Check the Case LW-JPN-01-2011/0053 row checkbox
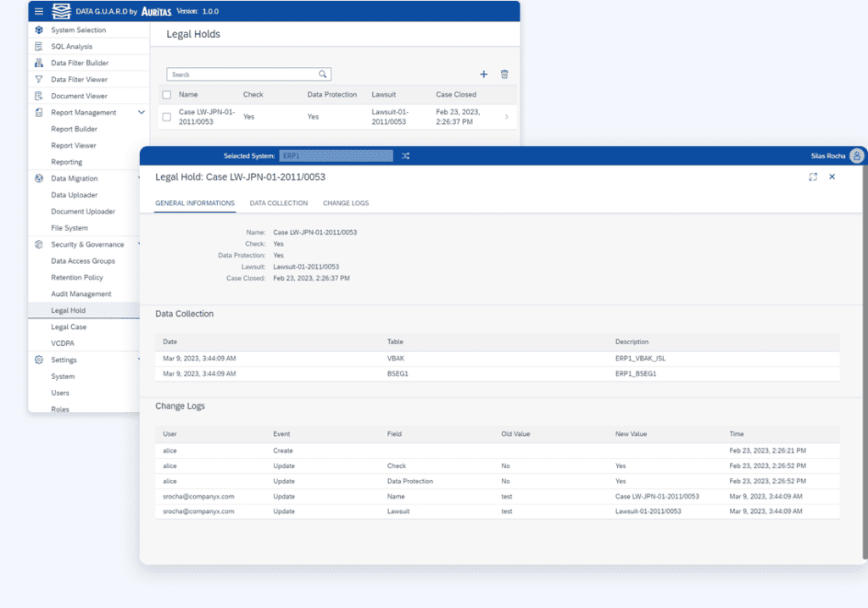 [166, 116]
